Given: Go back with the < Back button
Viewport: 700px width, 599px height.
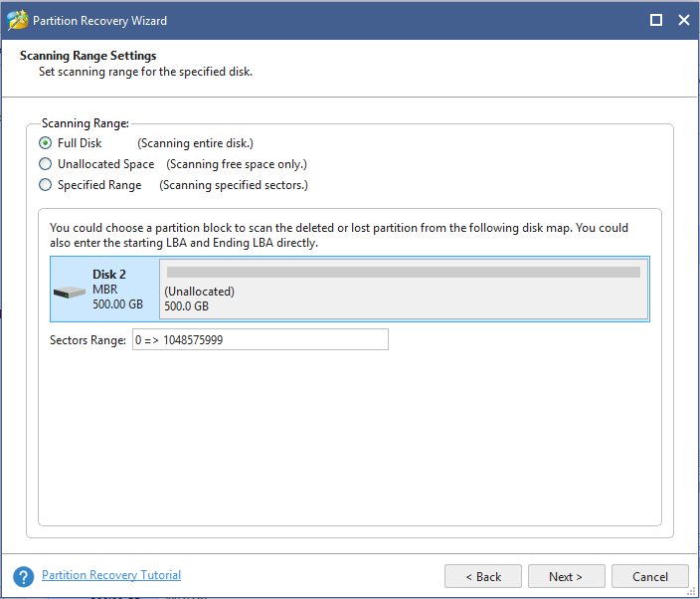Looking at the screenshot, I should click(x=483, y=577).
